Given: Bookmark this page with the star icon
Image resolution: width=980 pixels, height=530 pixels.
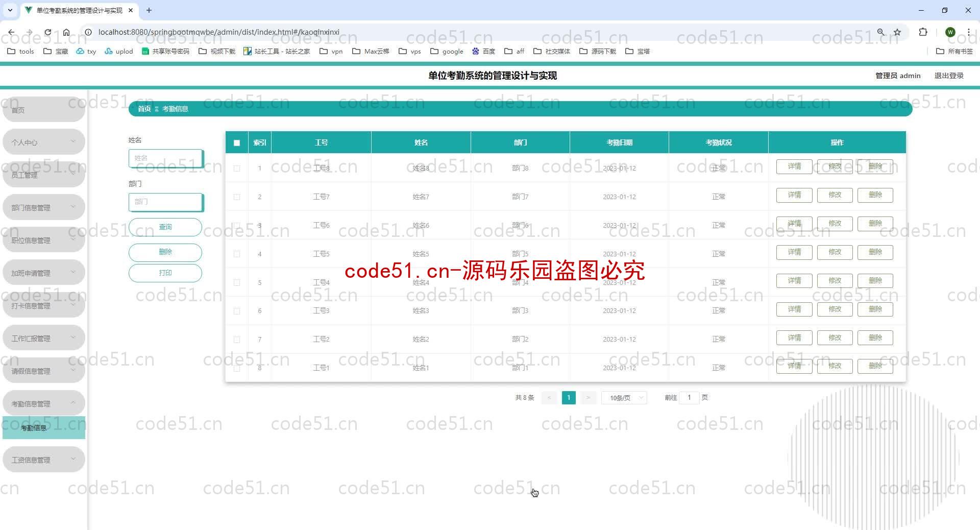Looking at the screenshot, I should tap(897, 32).
